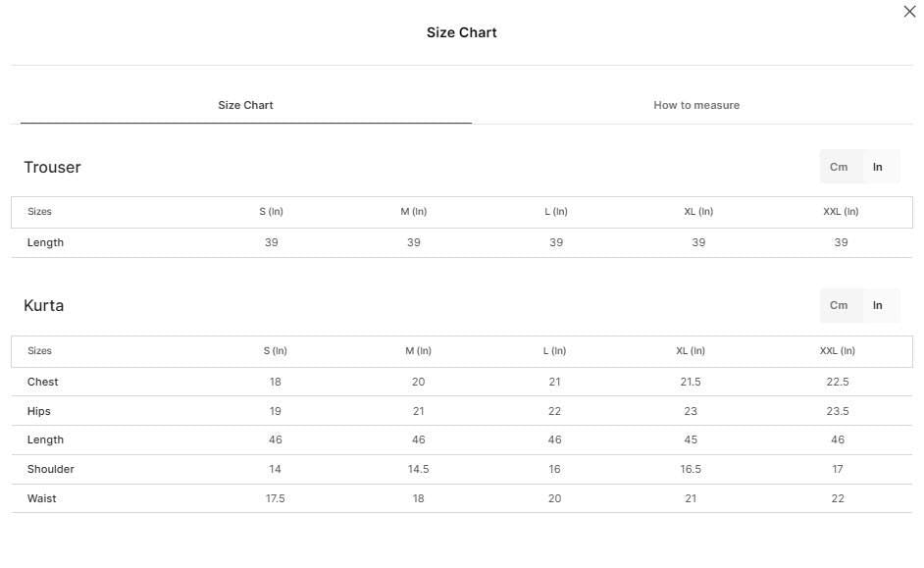Click the Kurta XL length value 45
The image size is (924, 568).
[x=691, y=439]
